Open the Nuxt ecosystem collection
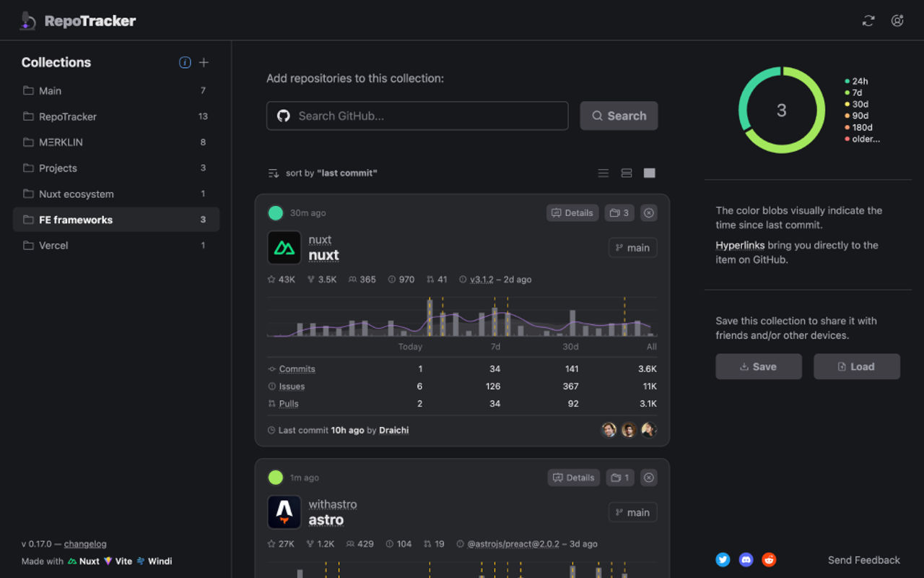This screenshot has width=924, height=578. (x=116, y=194)
